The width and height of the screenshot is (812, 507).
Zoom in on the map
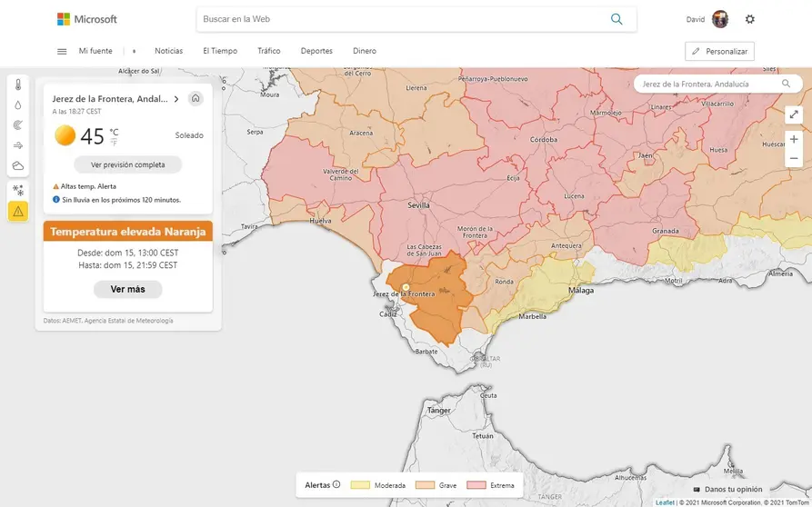[x=793, y=140]
